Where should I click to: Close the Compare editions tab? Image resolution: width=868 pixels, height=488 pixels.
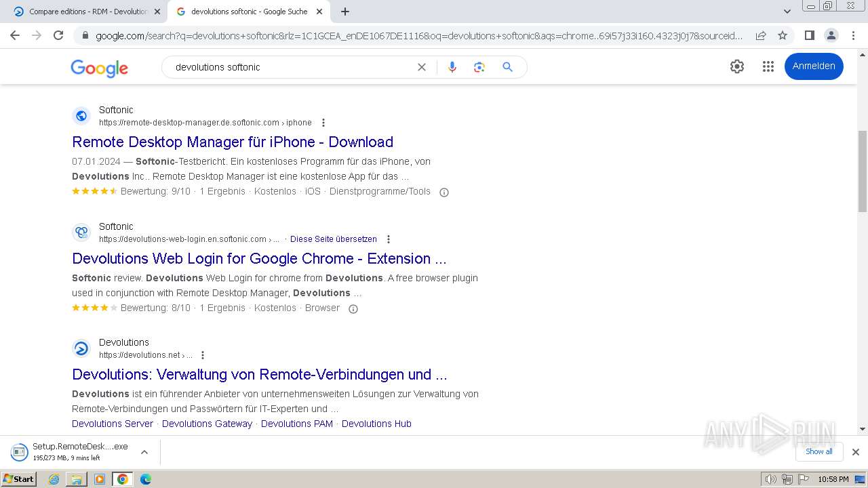[x=157, y=12]
